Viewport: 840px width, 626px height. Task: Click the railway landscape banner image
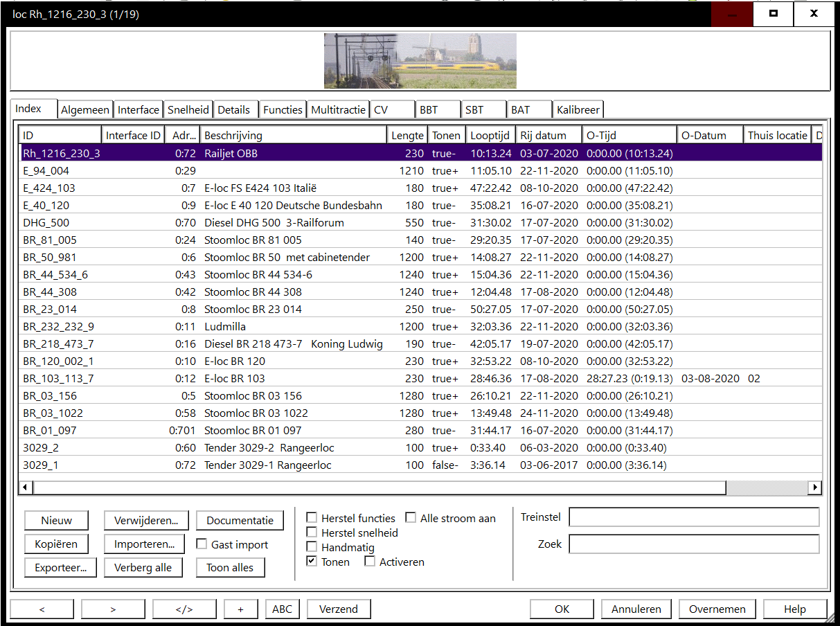coord(420,61)
